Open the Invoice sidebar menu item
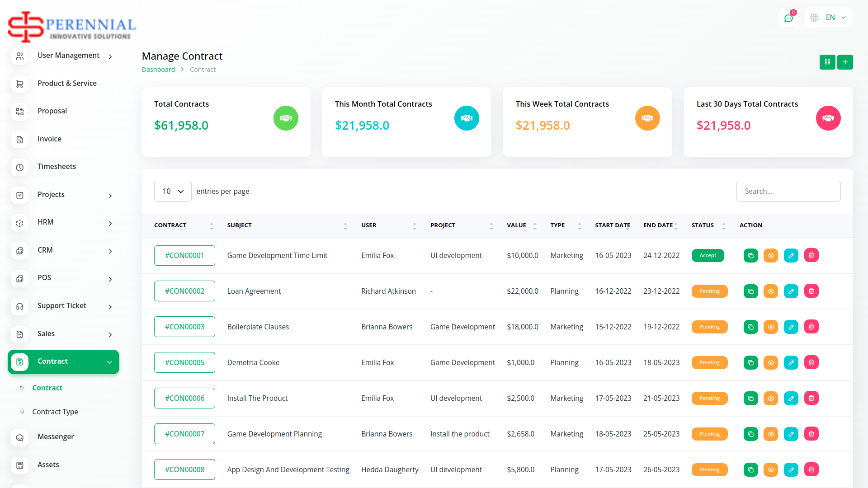Screen dimensions: 868x488 click(49, 139)
